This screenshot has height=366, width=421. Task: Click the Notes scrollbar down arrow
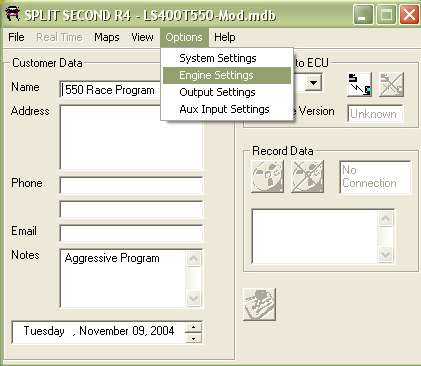pyautogui.click(x=194, y=298)
